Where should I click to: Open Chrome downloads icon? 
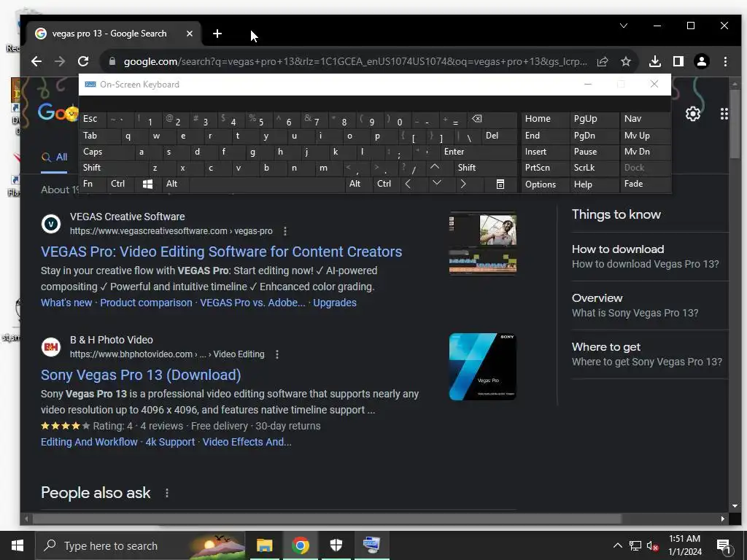click(x=655, y=61)
